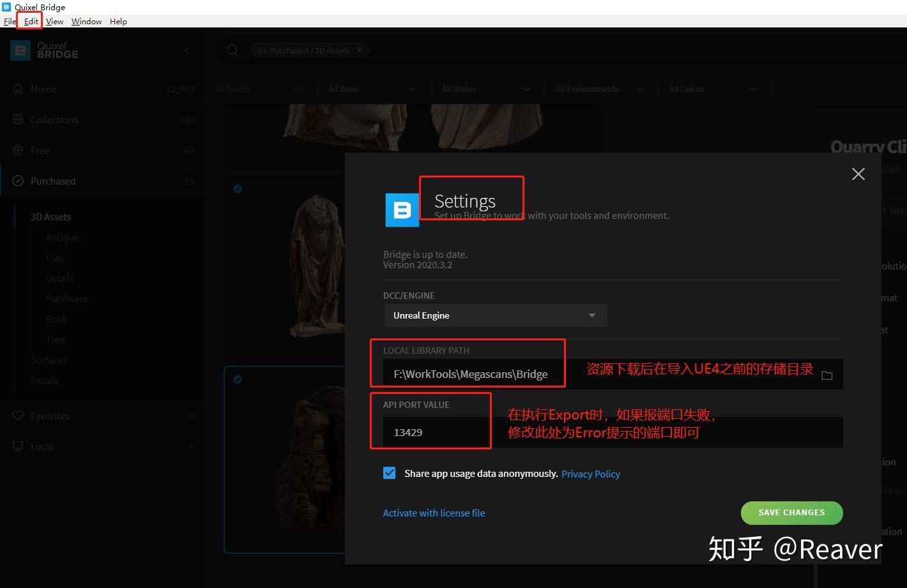Deselect the rock asset's blue checkmark

[x=238, y=379]
